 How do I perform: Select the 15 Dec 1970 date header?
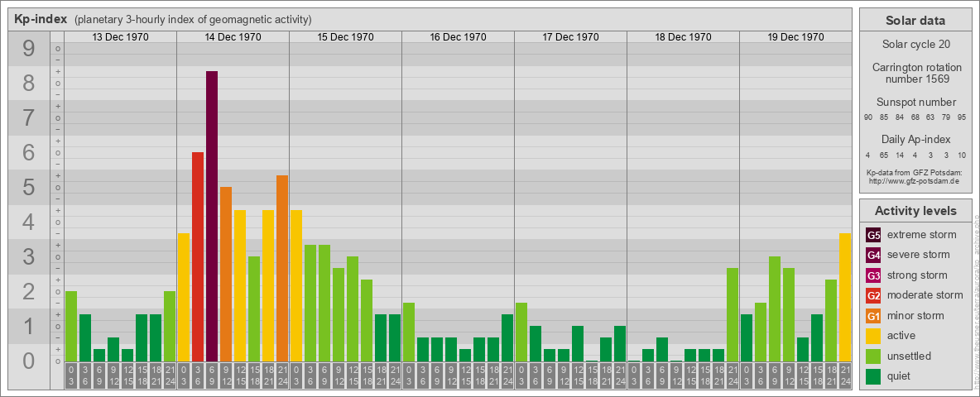tap(346, 37)
